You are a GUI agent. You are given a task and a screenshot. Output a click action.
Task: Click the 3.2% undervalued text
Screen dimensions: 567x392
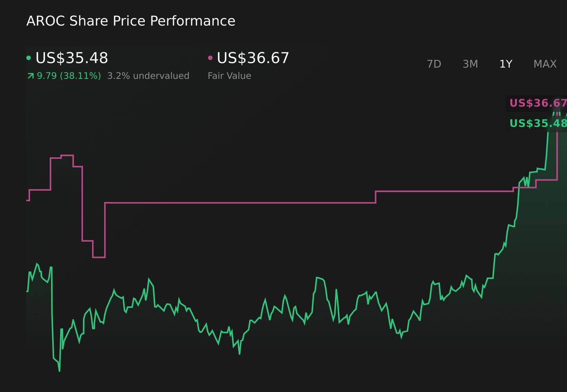pos(148,76)
